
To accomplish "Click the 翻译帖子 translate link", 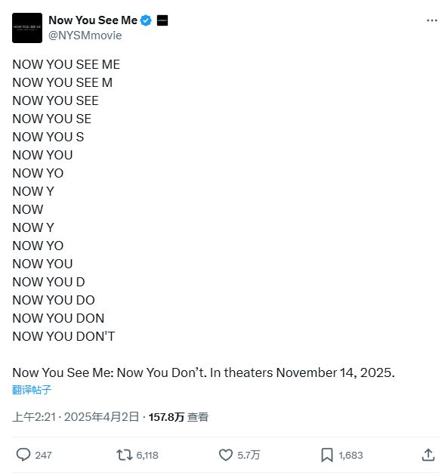I will pyautogui.click(x=32, y=390).
